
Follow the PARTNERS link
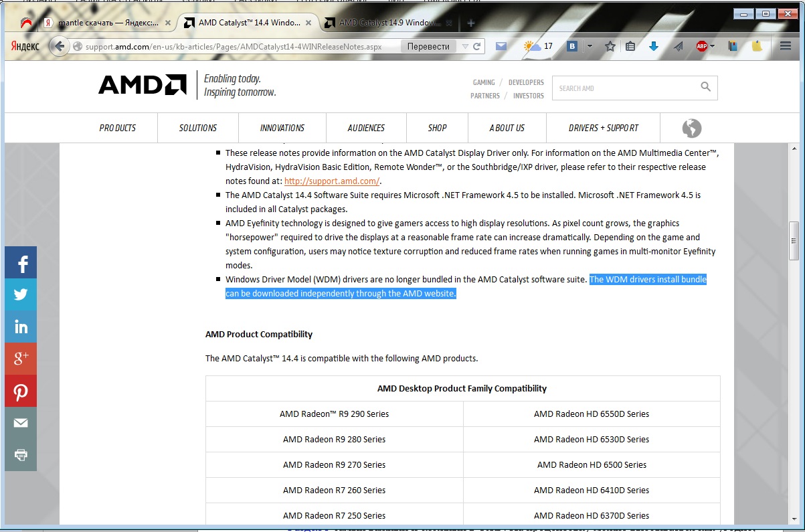(485, 96)
